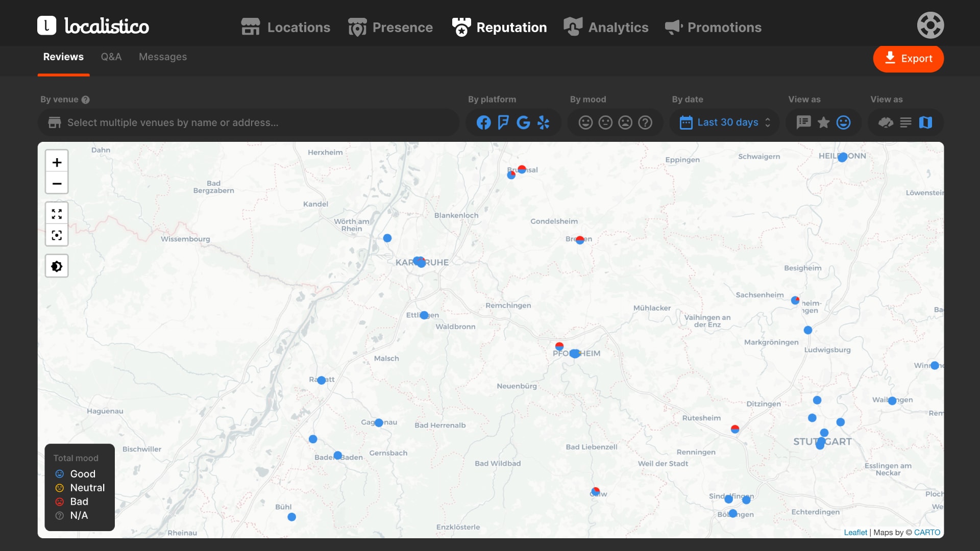Viewport: 980px width, 551px height.
Task: Filter by unknown mood question icon
Action: point(645,122)
